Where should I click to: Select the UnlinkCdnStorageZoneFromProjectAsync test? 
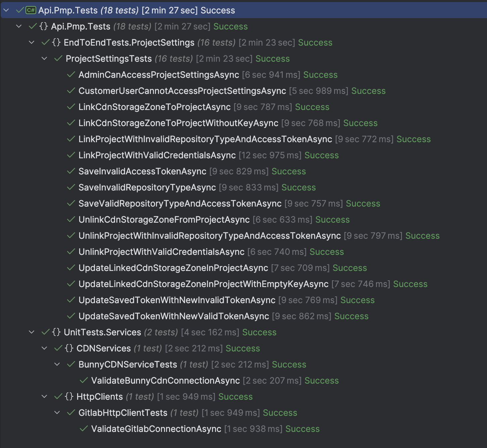[164, 220]
